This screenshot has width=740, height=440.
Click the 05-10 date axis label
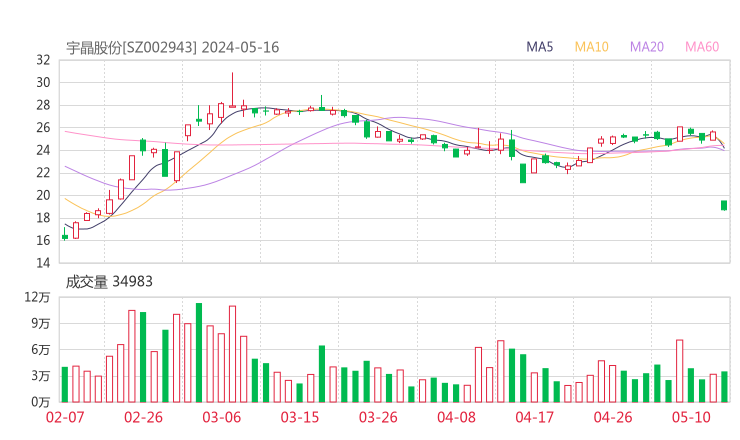point(691,417)
